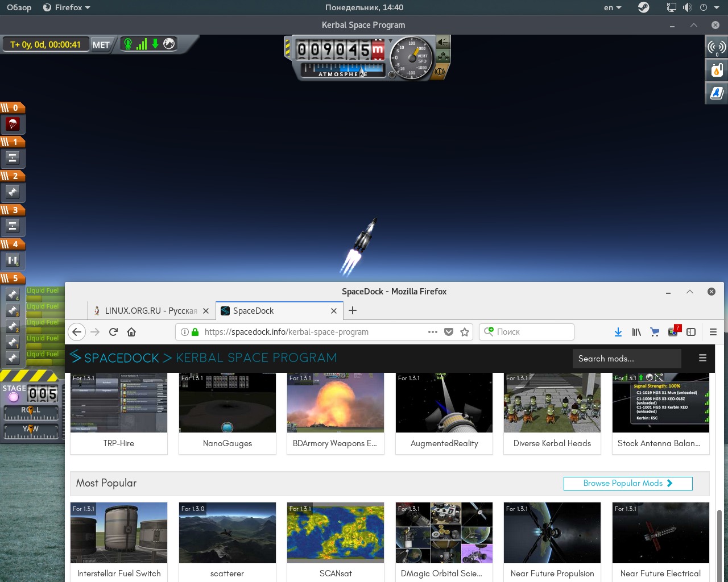Open Diverse Kerbal Heads mod

pyautogui.click(x=552, y=414)
